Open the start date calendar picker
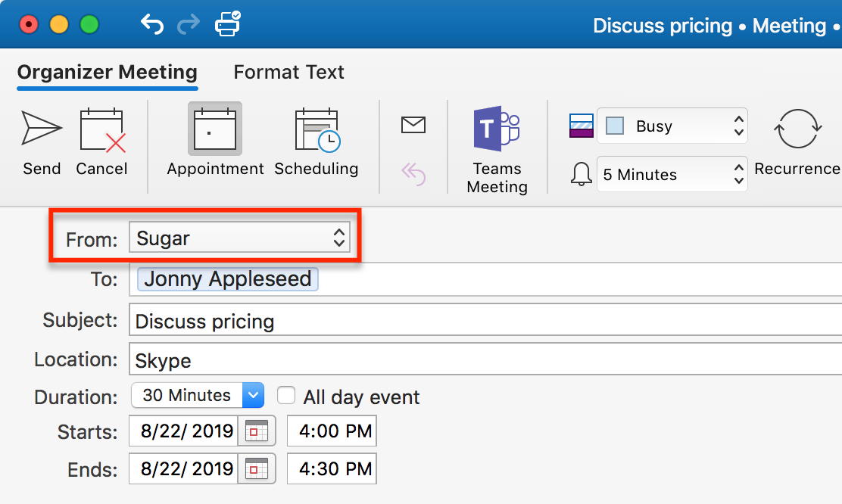Viewport: 842px width, 504px height. tap(257, 431)
